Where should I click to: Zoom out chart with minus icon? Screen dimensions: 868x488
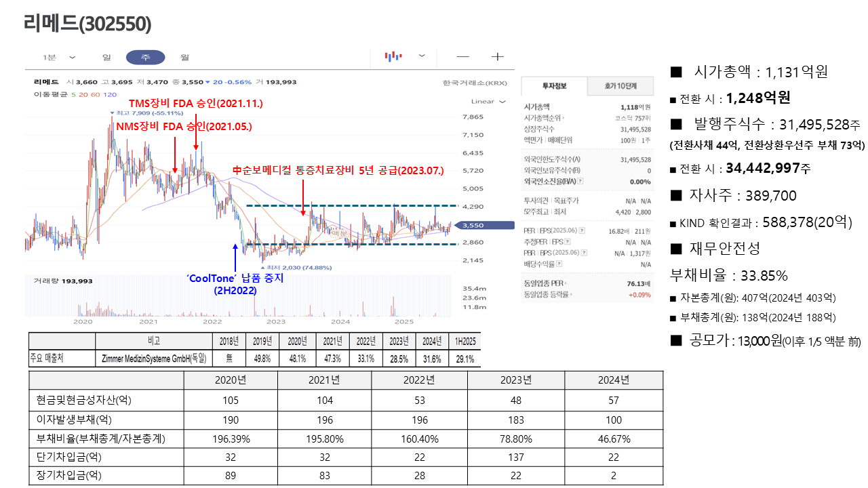pyautogui.click(x=462, y=57)
